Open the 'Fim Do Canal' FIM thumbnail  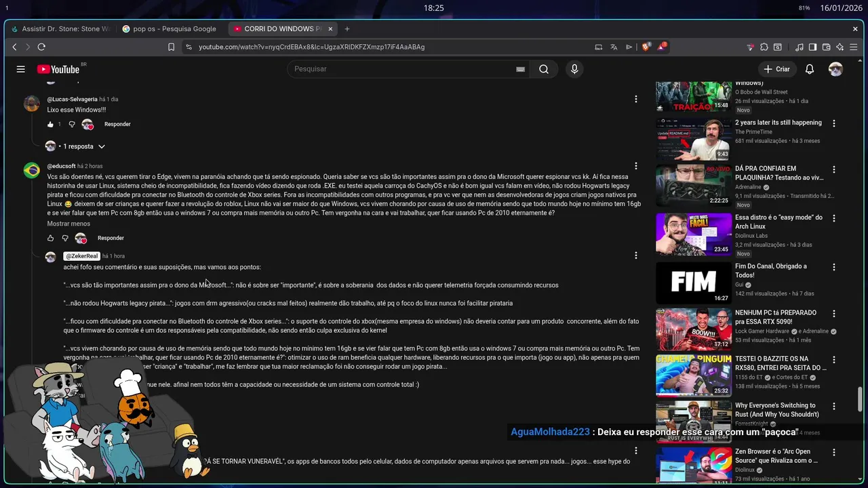(694, 283)
